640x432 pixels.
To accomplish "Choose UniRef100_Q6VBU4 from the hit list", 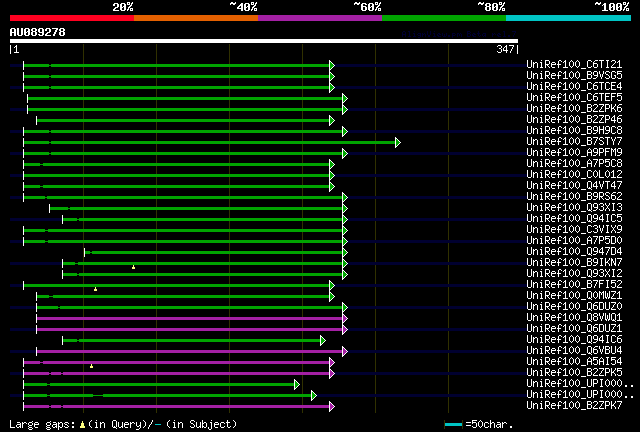I will [574, 351].
